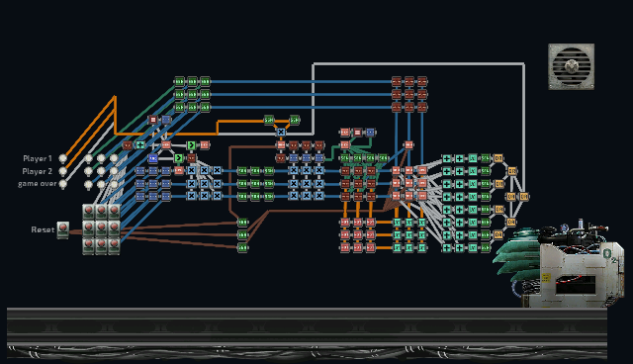The height and width of the screenshot is (364, 633).
Task: Select left green component above the lone multiplier
Action: coord(269,120)
